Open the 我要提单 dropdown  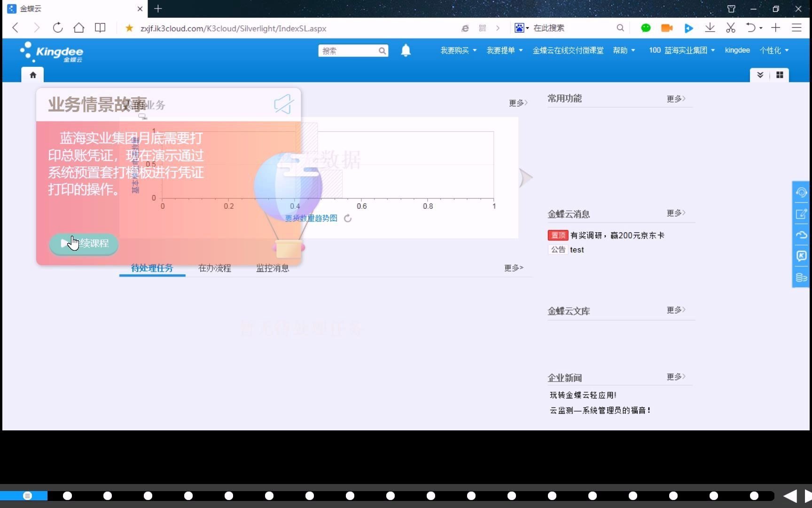(x=505, y=50)
